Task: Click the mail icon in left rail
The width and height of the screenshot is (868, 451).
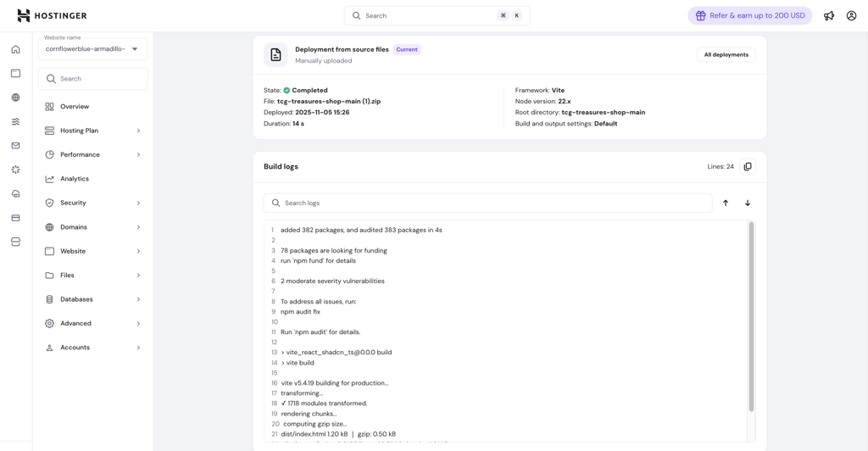Action: pos(15,146)
